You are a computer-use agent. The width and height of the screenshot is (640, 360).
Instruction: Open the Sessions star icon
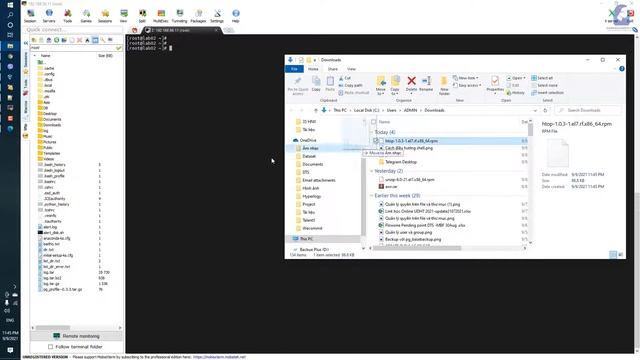pyautogui.click(x=105, y=16)
